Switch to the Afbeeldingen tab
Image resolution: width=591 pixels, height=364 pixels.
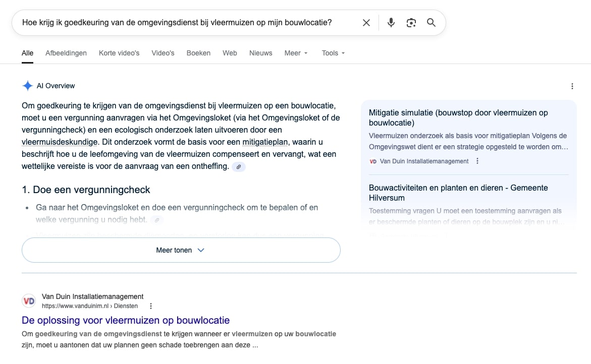pyautogui.click(x=66, y=53)
